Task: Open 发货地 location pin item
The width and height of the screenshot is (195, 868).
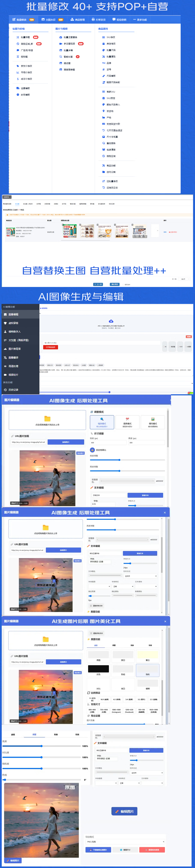Action: click(x=108, y=111)
